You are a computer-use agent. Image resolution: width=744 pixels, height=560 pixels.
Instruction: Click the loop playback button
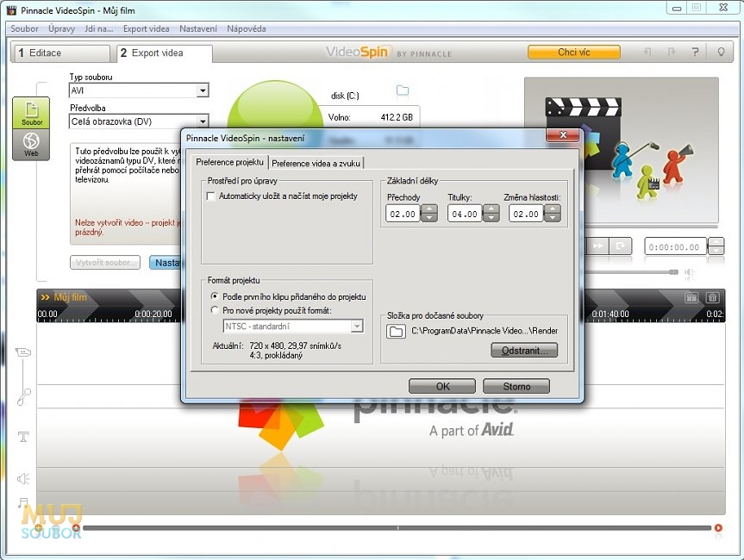click(x=620, y=246)
